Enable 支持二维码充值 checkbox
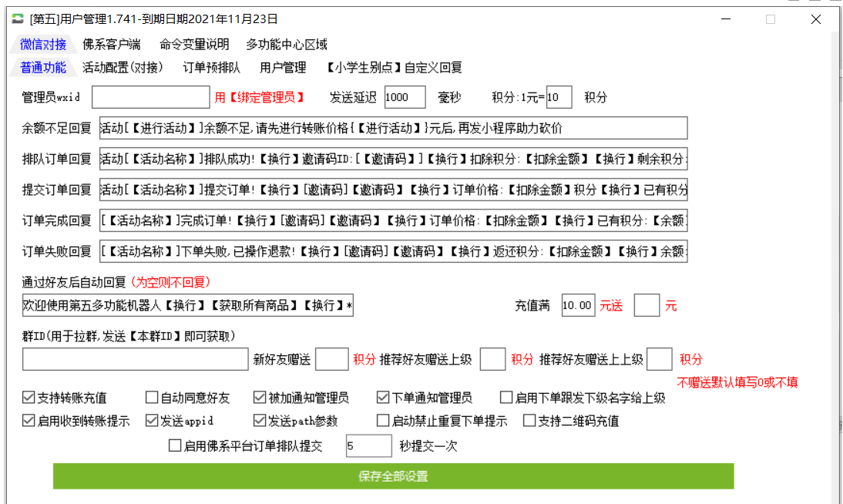Viewport: 843px width, 504px height. pos(529,422)
